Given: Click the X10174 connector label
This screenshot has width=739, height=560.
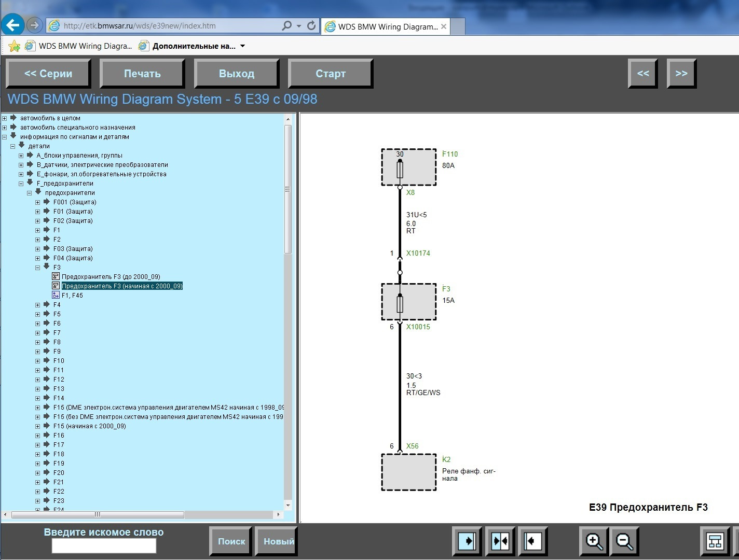Looking at the screenshot, I should coord(418,254).
